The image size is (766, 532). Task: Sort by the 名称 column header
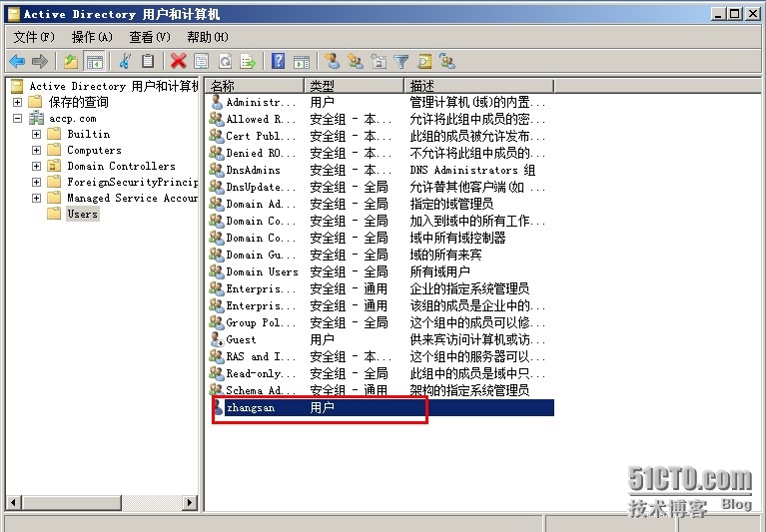pyautogui.click(x=255, y=86)
